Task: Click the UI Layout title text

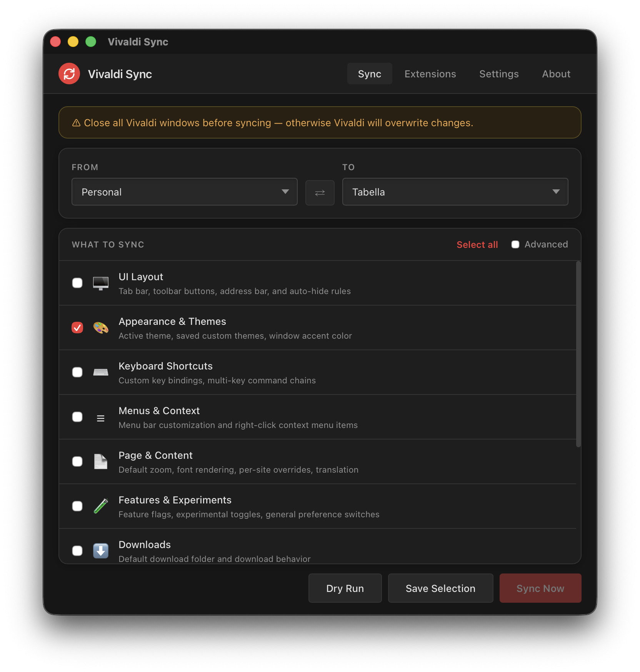Action: tap(141, 277)
